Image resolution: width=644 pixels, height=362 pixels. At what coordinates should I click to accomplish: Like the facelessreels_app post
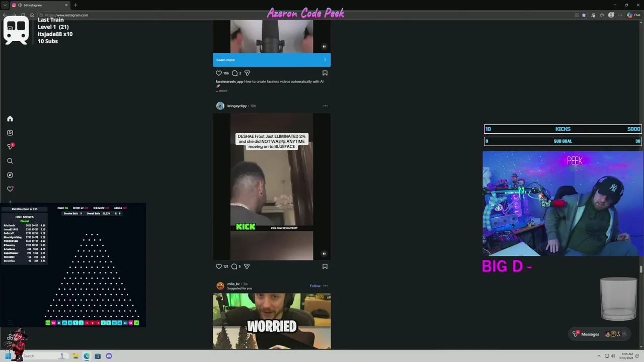[x=219, y=73]
